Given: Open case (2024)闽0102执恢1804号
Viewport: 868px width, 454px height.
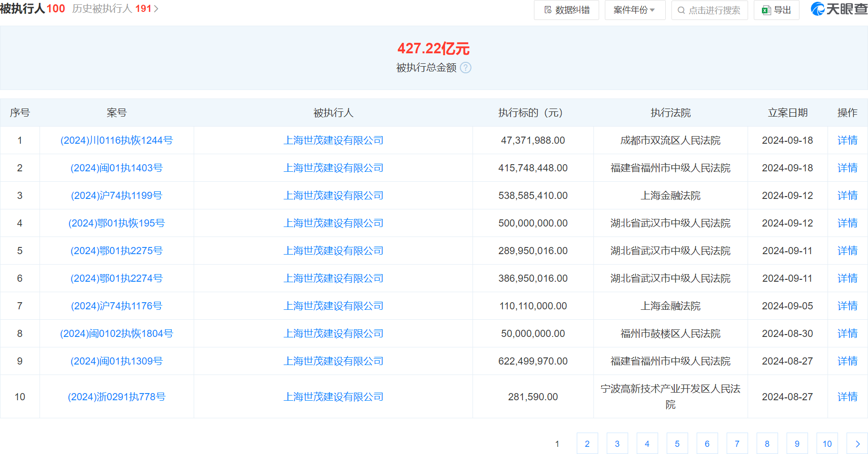Looking at the screenshot, I should coord(117,334).
